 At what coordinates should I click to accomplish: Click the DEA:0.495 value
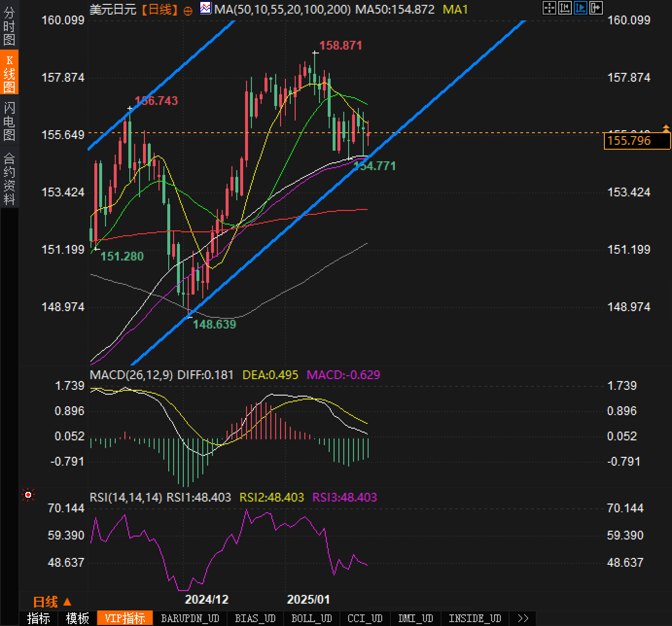coord(270,375)
